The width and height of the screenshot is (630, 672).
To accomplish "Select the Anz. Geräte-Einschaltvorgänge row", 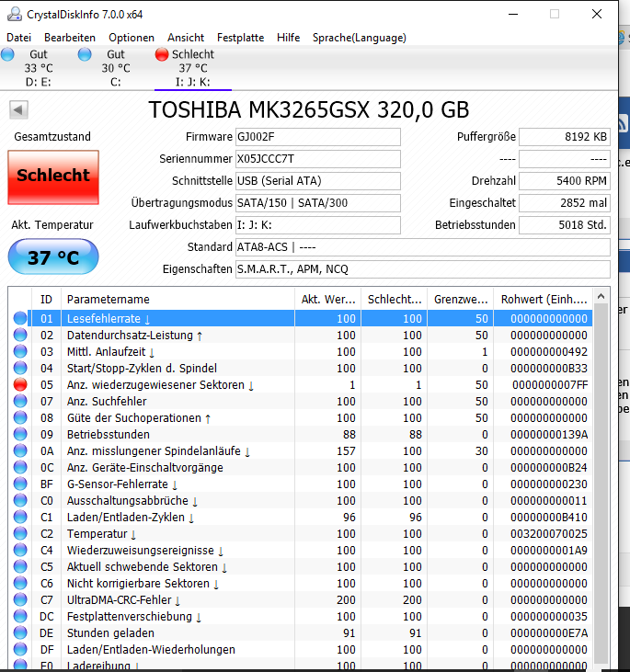I will 301,468.
